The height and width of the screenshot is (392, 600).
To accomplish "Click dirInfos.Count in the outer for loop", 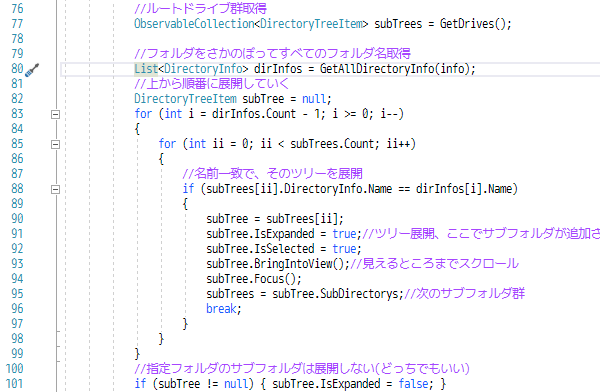I will pyautogui.click(x=254, y=114).
